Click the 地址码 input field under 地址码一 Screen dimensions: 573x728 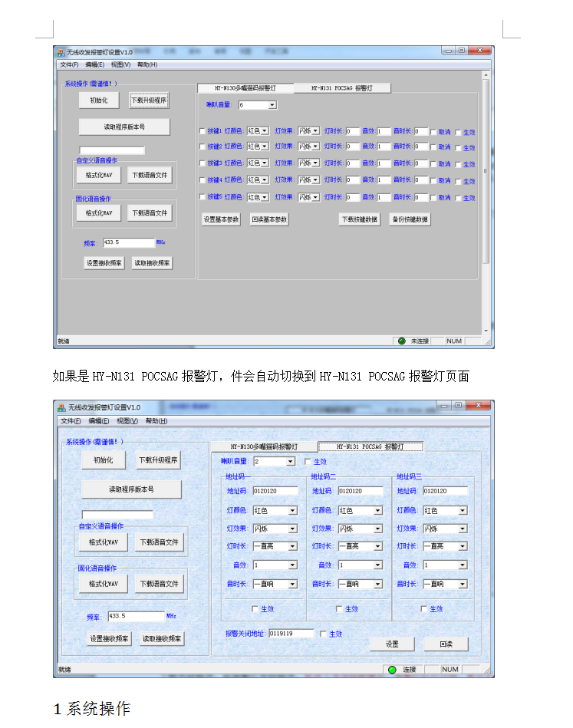[x=275, y=491]
